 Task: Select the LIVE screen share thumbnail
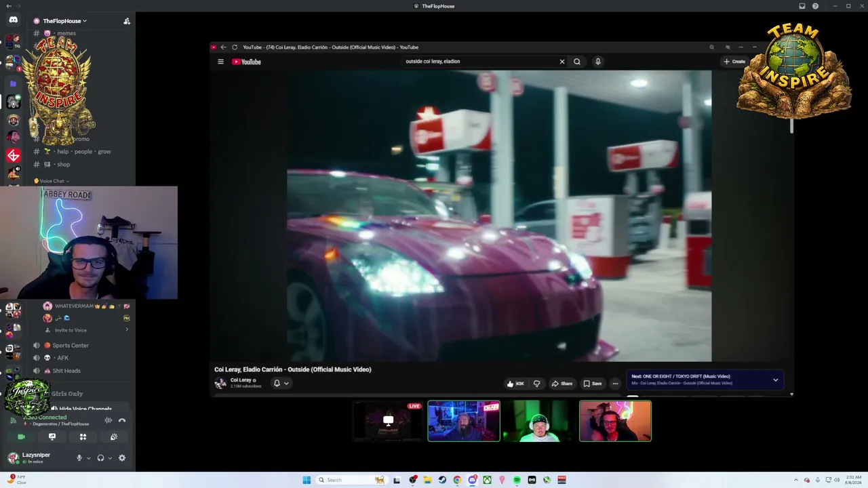tap(388, 421)
